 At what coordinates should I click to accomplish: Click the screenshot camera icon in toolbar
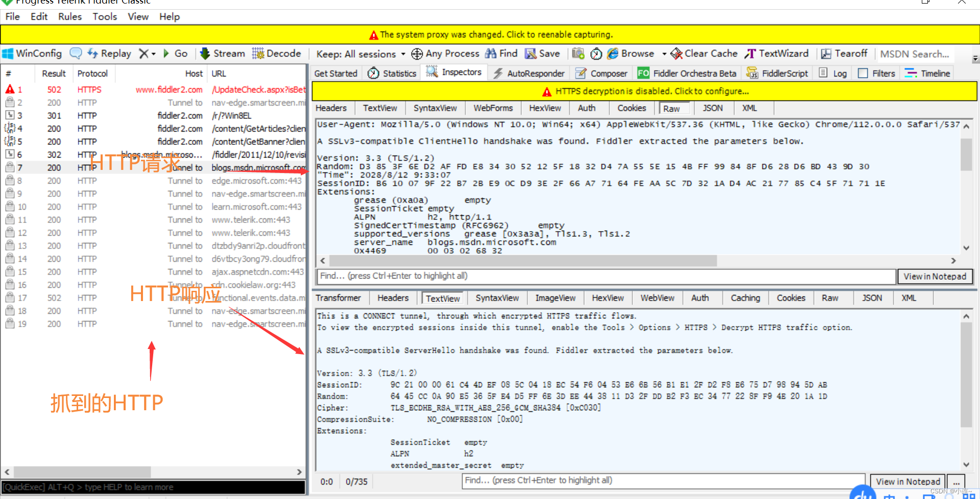click(578, 54)
